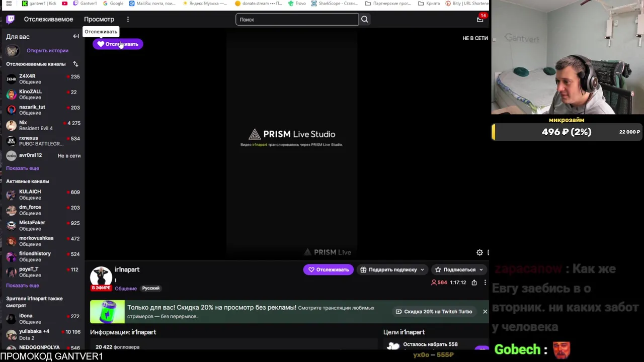Open the player settings gear
The height and width of the screenshot is (362, 644).
tap(479, 252)
